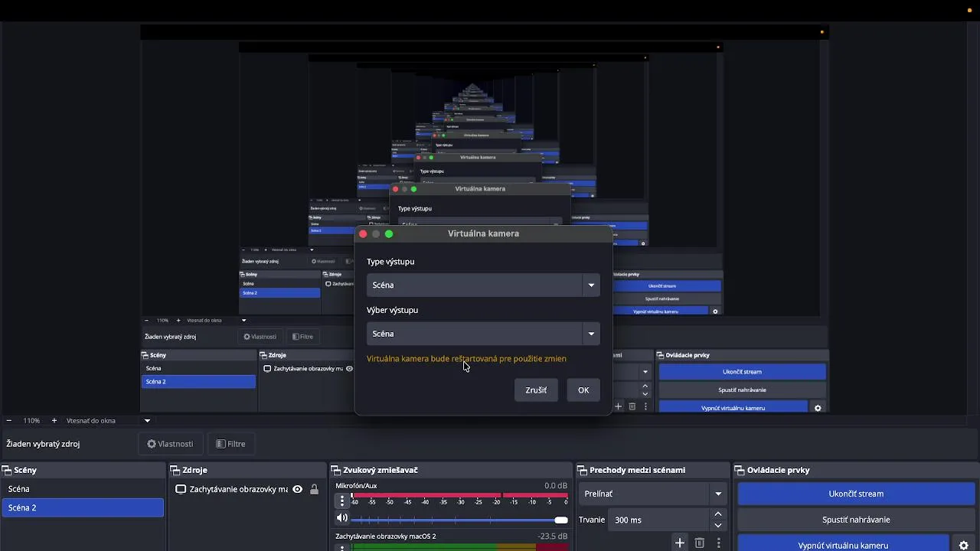The image size is (980, 551).
Task: Click the Mikrofón/Aux level meter
Action: click(x=459, y=495)
